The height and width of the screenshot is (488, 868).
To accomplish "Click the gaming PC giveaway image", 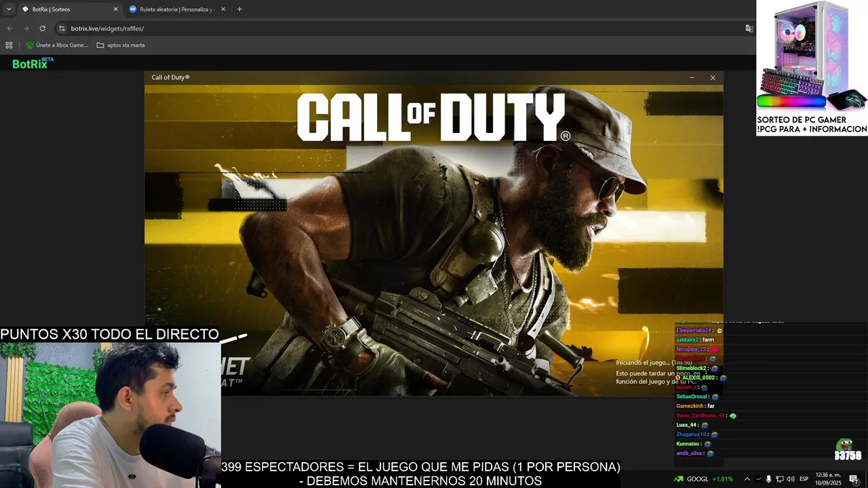I will [x=812, y=56].
